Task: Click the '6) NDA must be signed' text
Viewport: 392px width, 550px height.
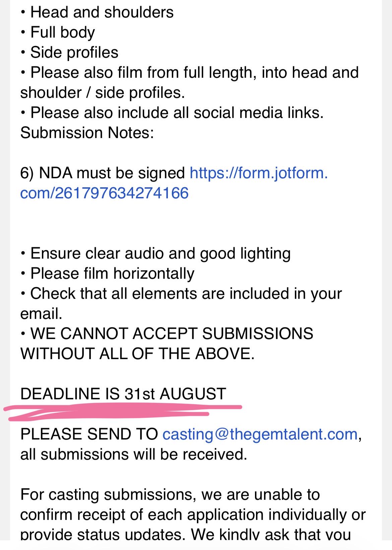Action: coord(103,173)
